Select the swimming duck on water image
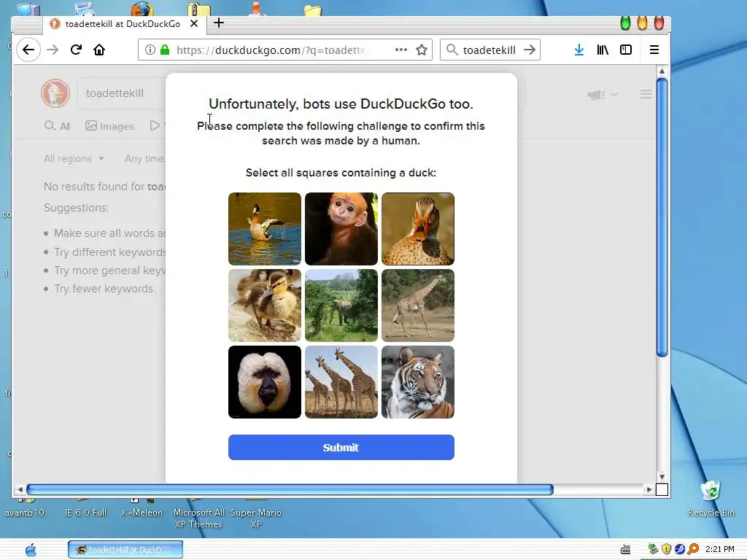Screen dimensions: 747x560 (x=264, y=229)
